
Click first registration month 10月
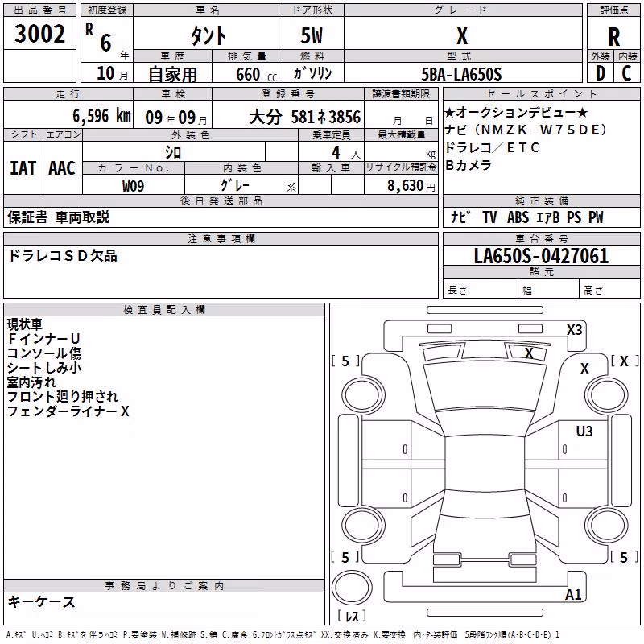(x=112, y=73)
